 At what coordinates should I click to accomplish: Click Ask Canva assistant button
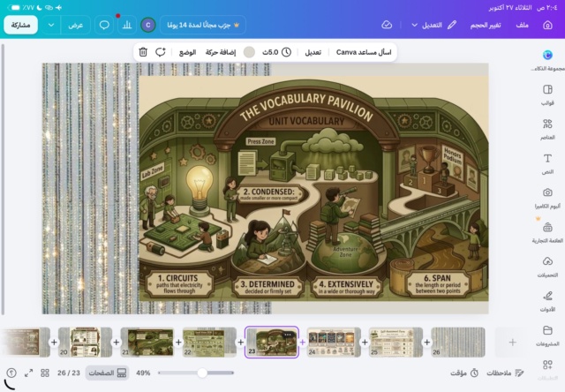pyautogui.click(x=363, y=52)
